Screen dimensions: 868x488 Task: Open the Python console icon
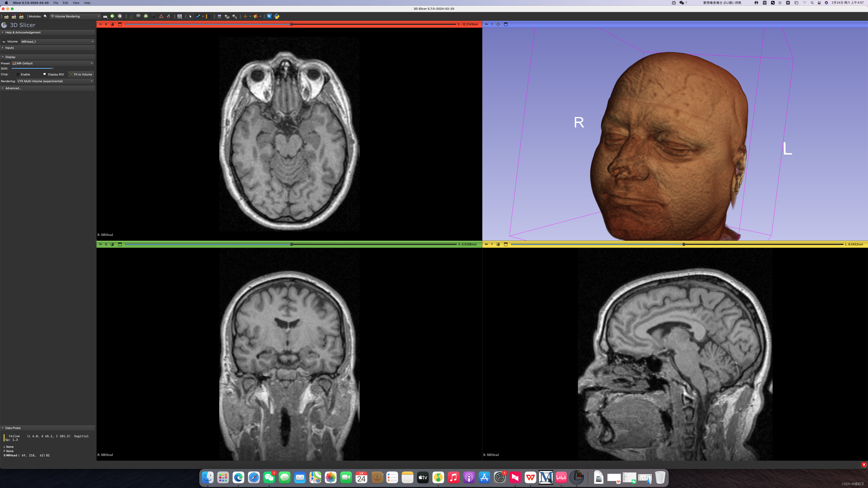pyautogui.click(x=277, y=16)
